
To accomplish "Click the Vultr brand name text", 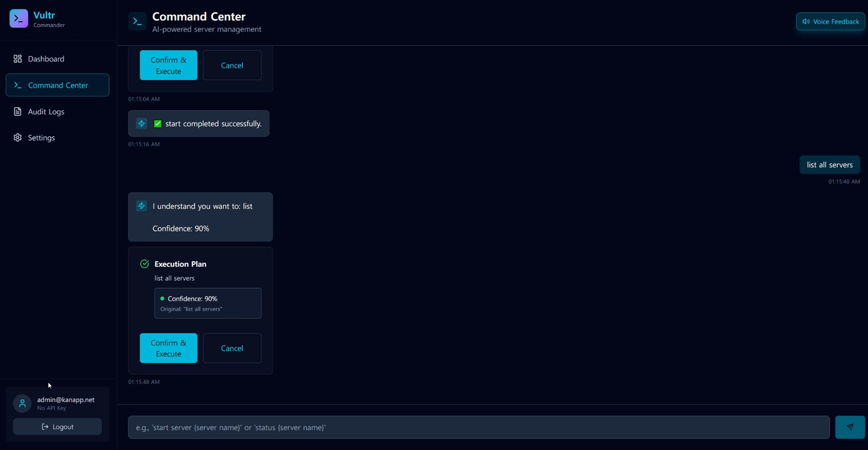I will click(x=44, y=15).
